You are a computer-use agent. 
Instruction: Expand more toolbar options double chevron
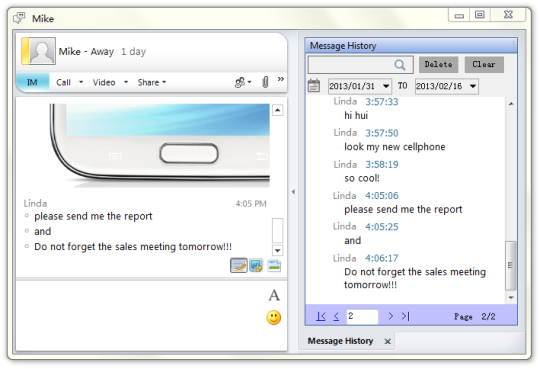click(x=281, y=79)
